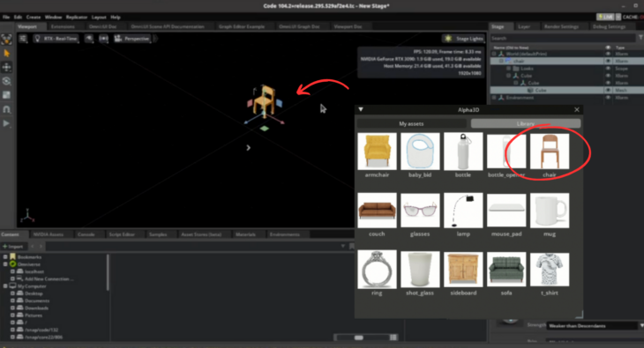Open the Graph Editor Example tab

(x=242, y=26)
